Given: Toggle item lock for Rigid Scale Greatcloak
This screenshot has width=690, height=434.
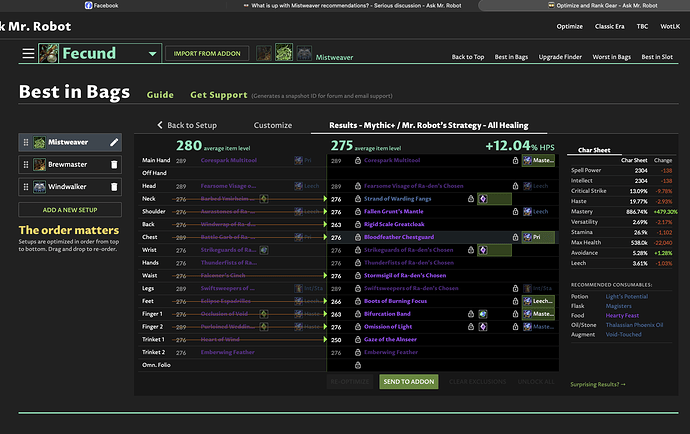Looking at the screenshot, I should (358, 224).
